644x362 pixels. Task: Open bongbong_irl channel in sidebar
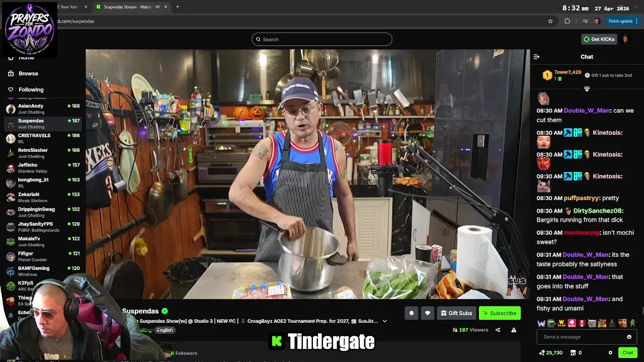43,183
